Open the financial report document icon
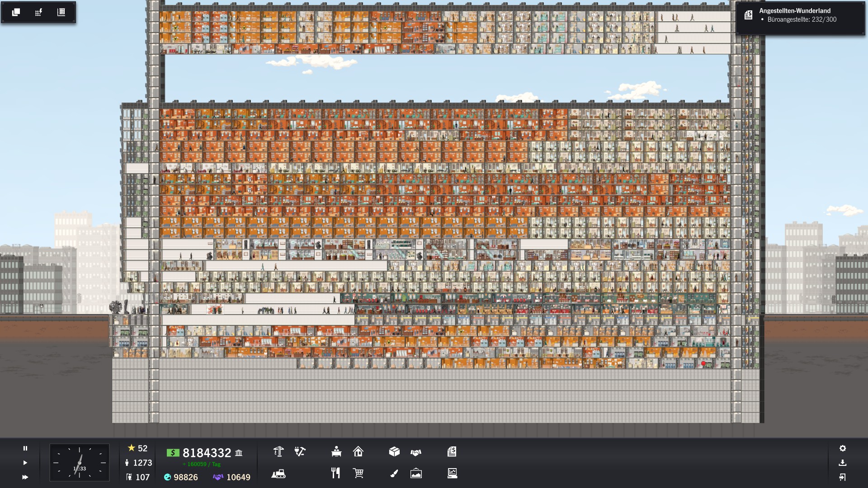Image resolution: width=868 pixels, height=488 pixels. coord(452,451)
